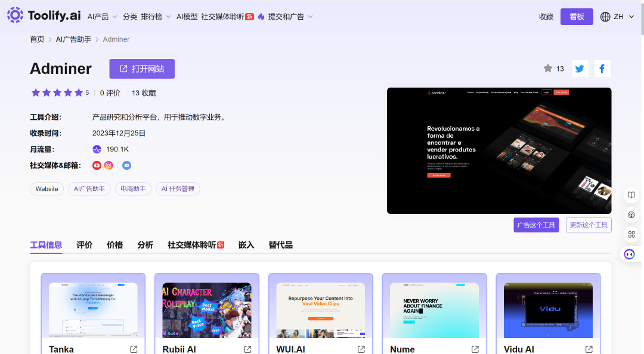Click the 更新这个工具 button
The width and height of the screenshot is (644, 354).
pos(589,225)
